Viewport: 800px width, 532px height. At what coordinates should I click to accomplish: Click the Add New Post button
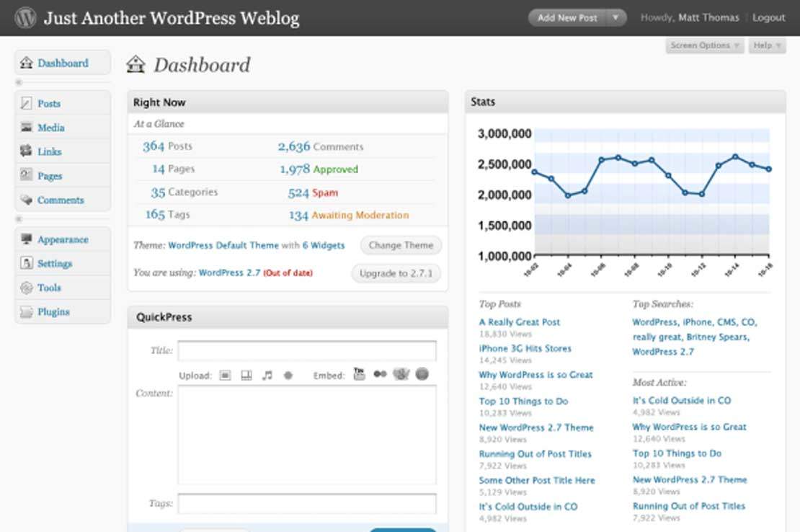coord(566,18)
